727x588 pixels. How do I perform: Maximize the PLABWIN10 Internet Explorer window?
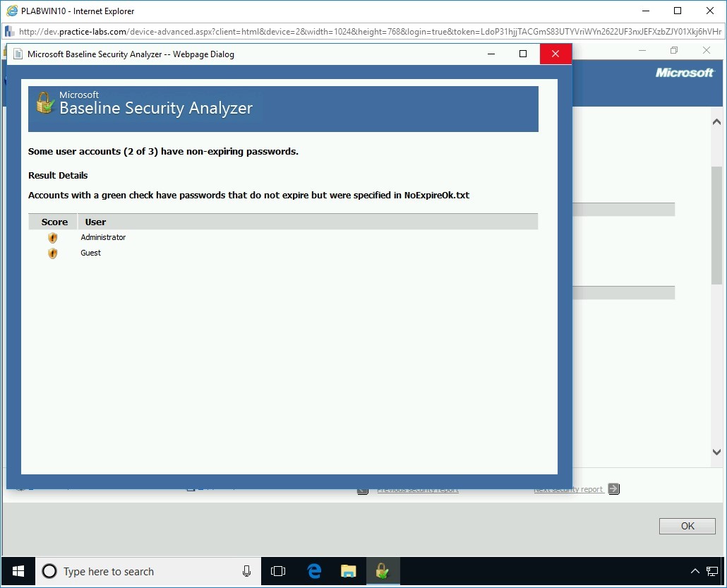pyautogui.click(x=678, y=11)
